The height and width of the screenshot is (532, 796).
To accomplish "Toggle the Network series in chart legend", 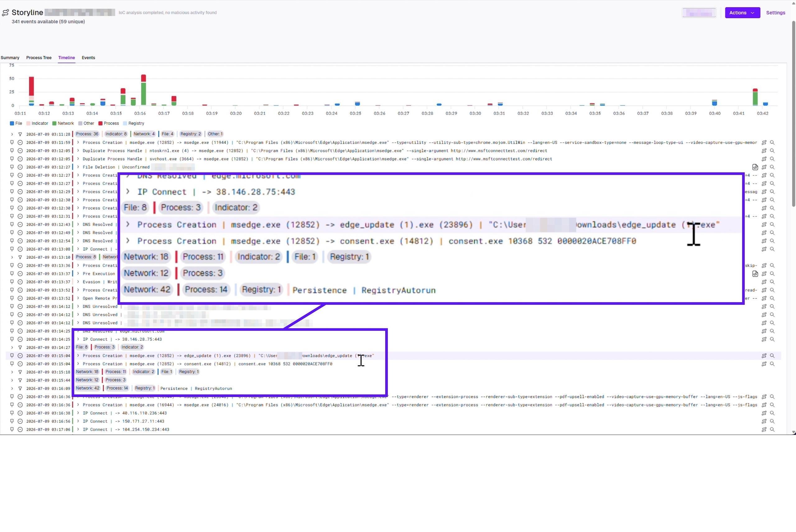I will pos(63,123).
